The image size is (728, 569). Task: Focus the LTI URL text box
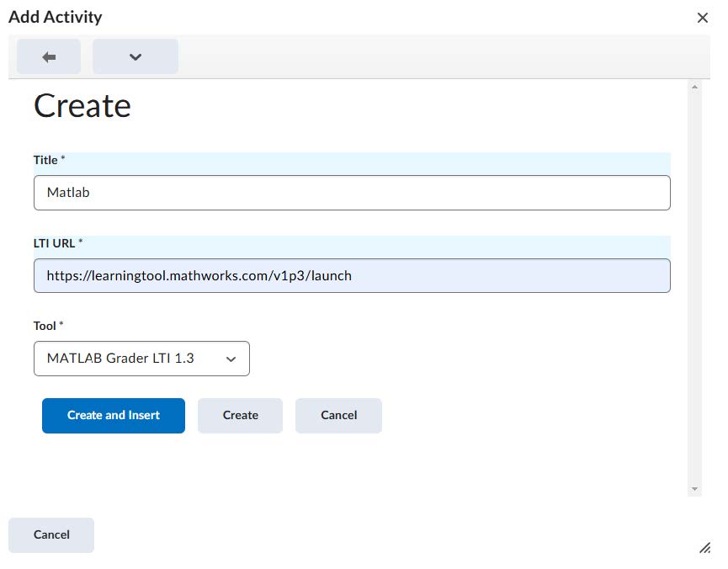352,275
